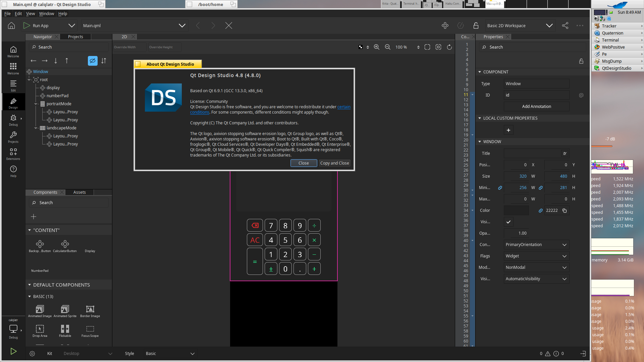Collapse the portraitMode tree node

point(36,104)
